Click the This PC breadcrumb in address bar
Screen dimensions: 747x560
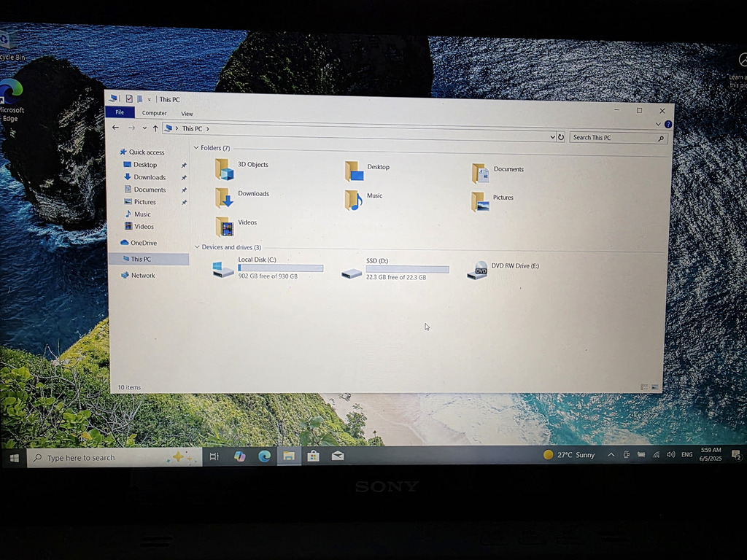pyautogui.click(x=192, y=128)
